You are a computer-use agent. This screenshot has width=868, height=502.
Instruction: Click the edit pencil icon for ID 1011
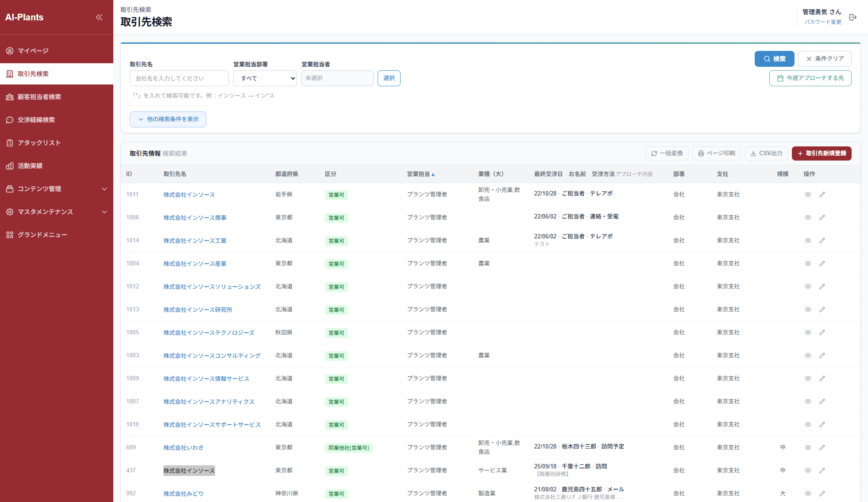point(822,195)
